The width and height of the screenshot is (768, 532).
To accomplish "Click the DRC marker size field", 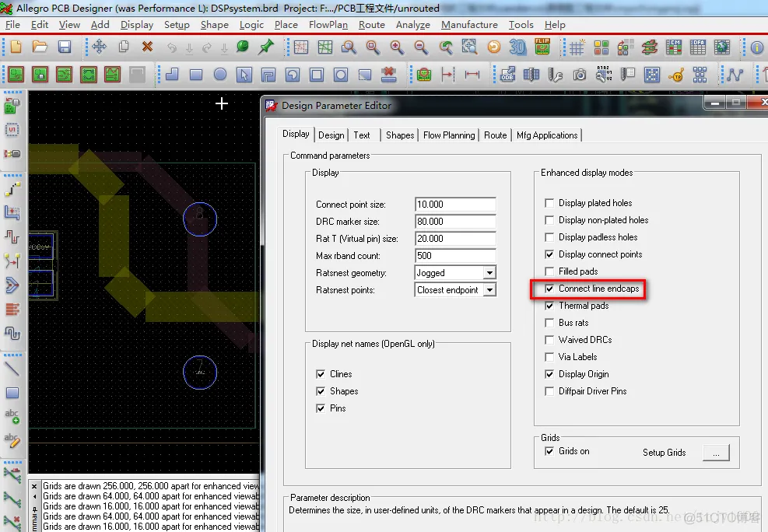I will point(455,221).
